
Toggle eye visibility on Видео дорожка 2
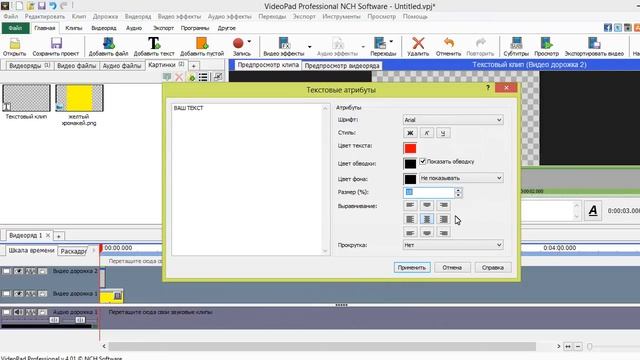(x=18, y=271)
